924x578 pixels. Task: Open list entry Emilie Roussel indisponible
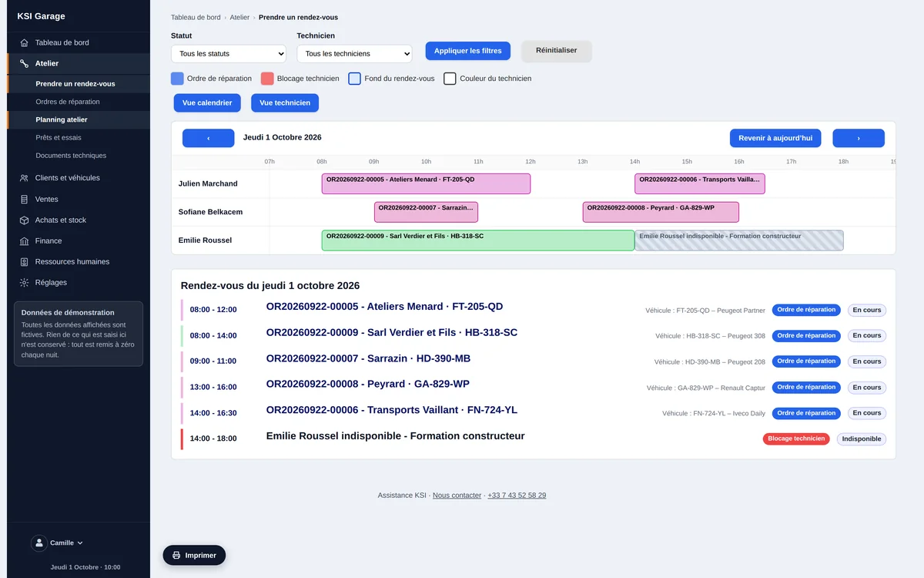pyautogui.click(x=395, y=436)
